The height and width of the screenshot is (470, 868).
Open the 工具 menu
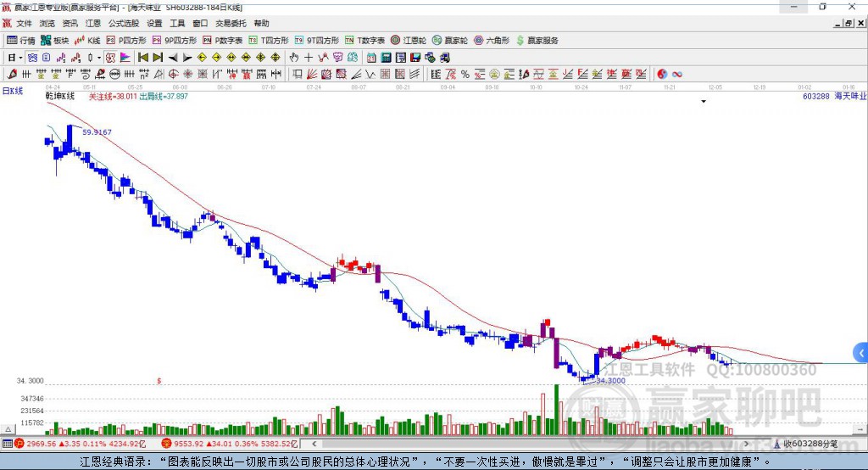(177, 23)
